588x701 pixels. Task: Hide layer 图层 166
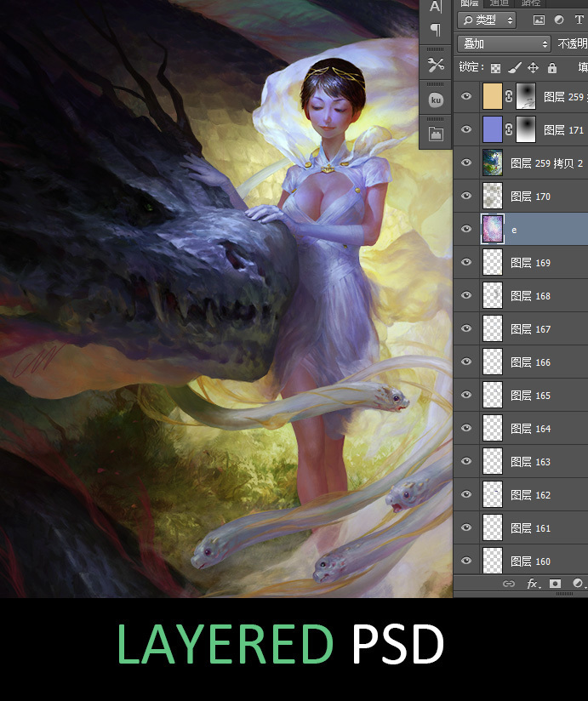coord(466,362)
